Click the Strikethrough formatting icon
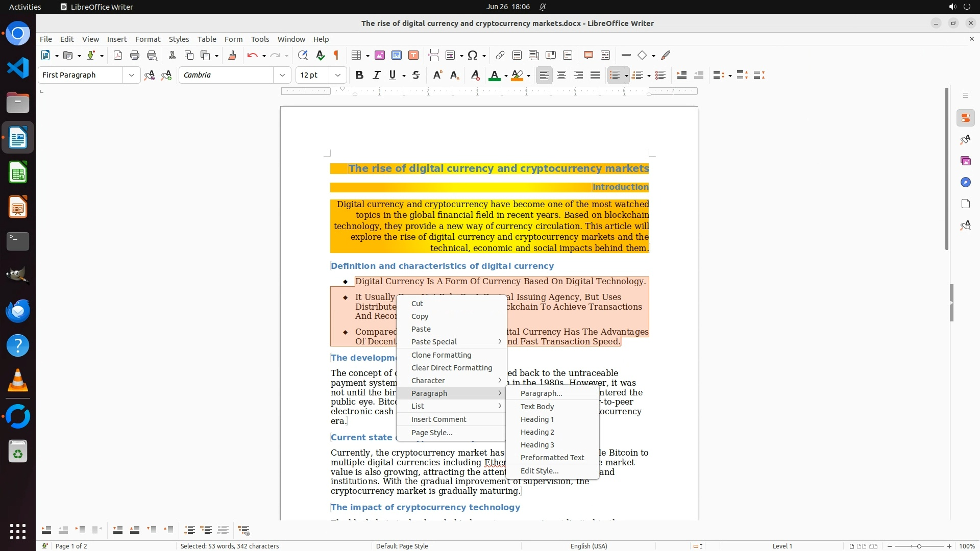980x551 pixels. tap(416, 75)
